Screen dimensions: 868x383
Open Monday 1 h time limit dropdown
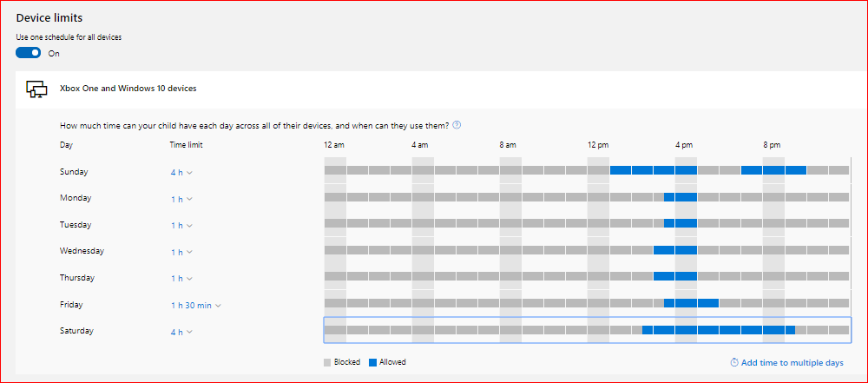click(181, 199)
